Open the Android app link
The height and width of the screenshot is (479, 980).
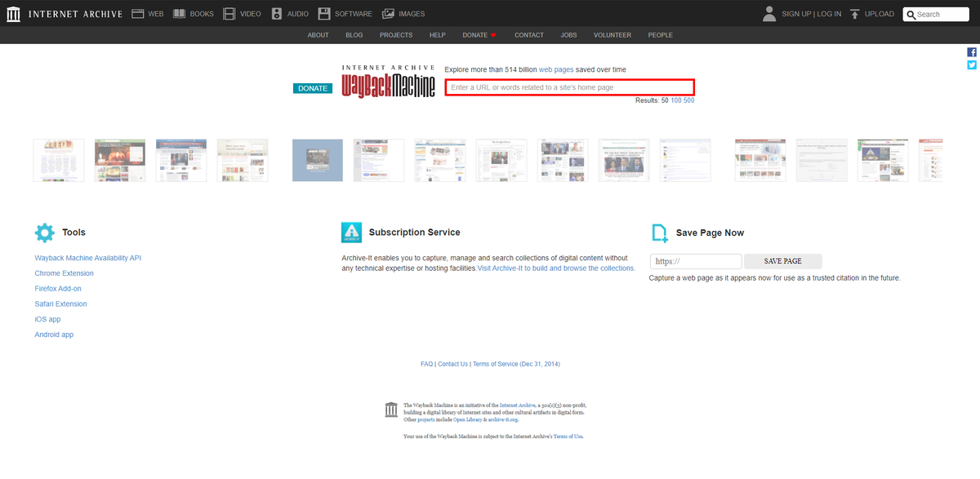tap(54, 335)
